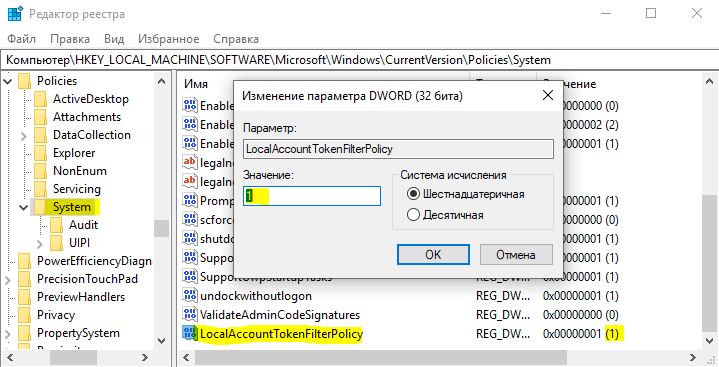The height and width of the screenshot is (367, 719).
Task: Click the PropertySystem folder icon
Action: tap(24, 333)
